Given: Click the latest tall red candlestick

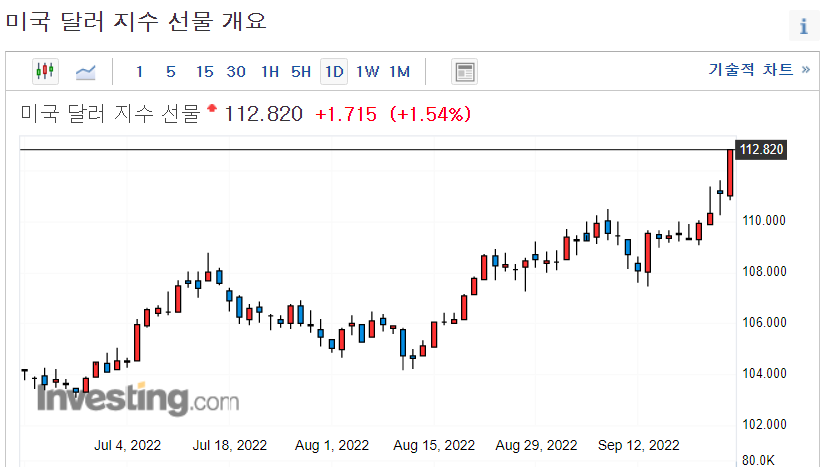Looking at the screenshot, I should point(730,173).
